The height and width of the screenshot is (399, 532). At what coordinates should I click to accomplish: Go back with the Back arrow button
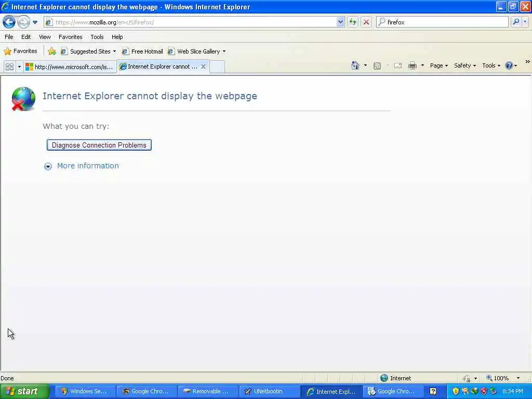click(x=9, y=22)
